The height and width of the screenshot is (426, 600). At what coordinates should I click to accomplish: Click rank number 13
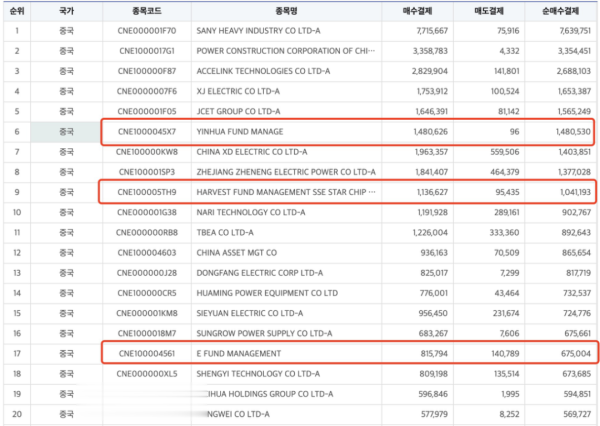(17, 273)
